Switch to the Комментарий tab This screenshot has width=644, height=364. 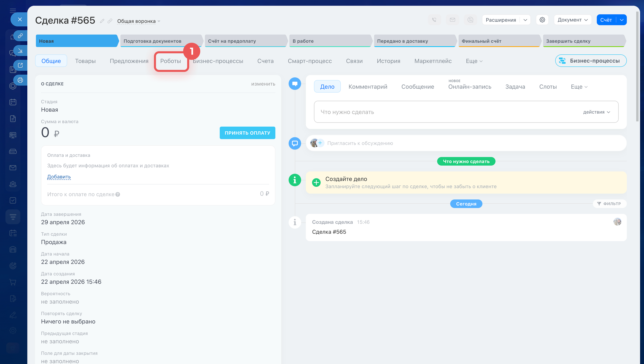click(368, 87)
